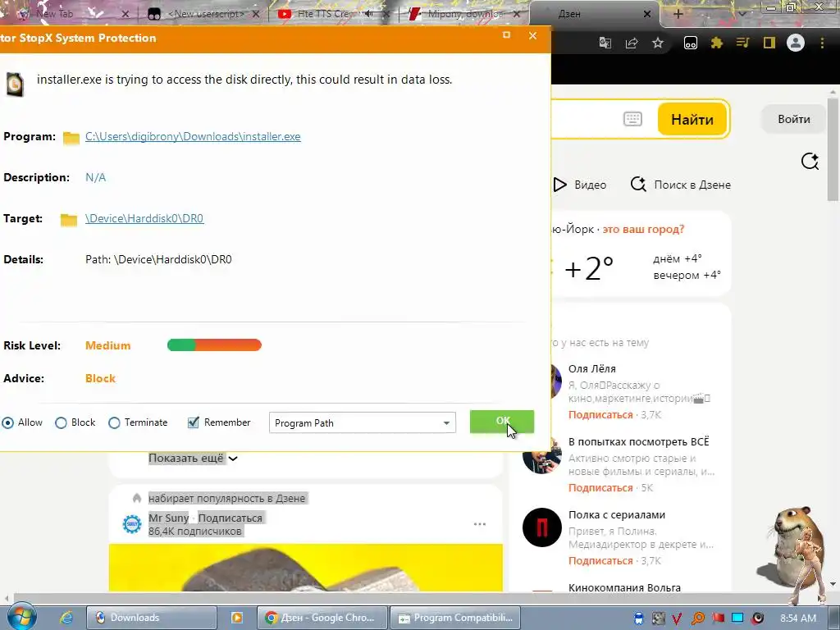Subscribe to В попытках посмотреть ВСЁ

coord(600,487)
